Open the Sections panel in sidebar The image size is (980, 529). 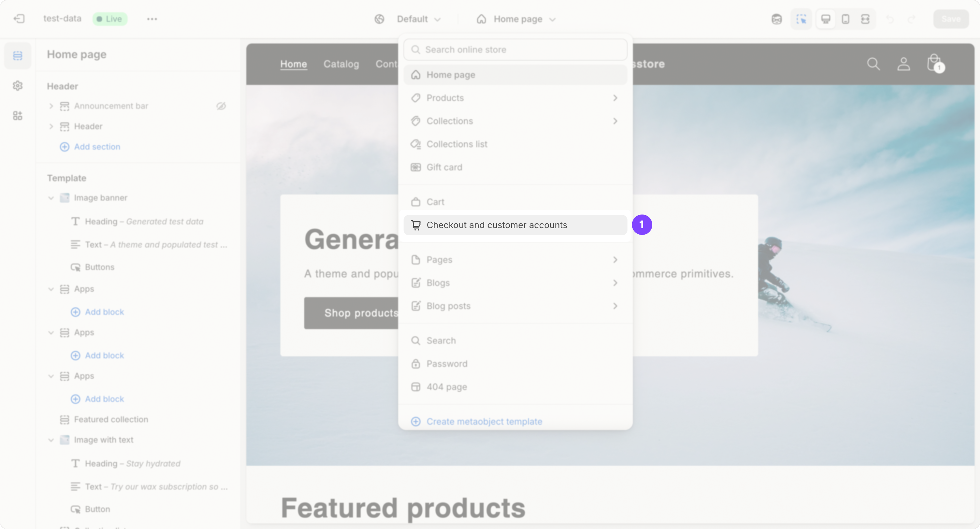click(x=17, y=55)
